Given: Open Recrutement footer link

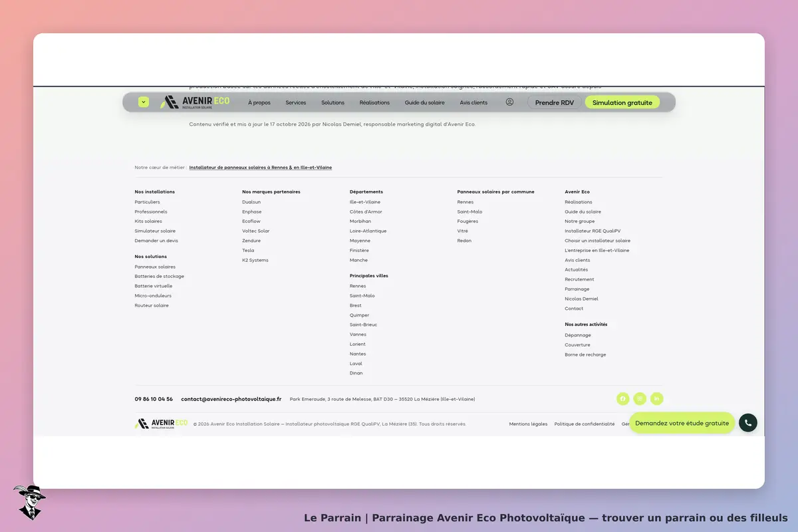Looking at the screenshot, I should [x=579, y=279].
